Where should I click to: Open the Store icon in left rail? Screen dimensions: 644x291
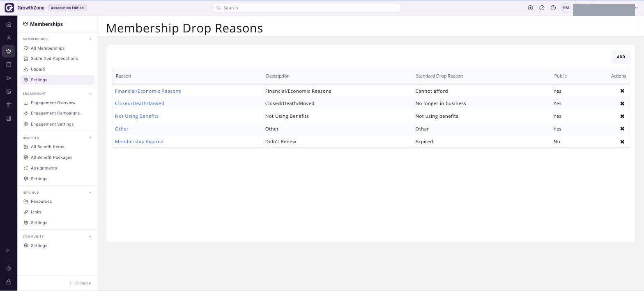point(9,92)
